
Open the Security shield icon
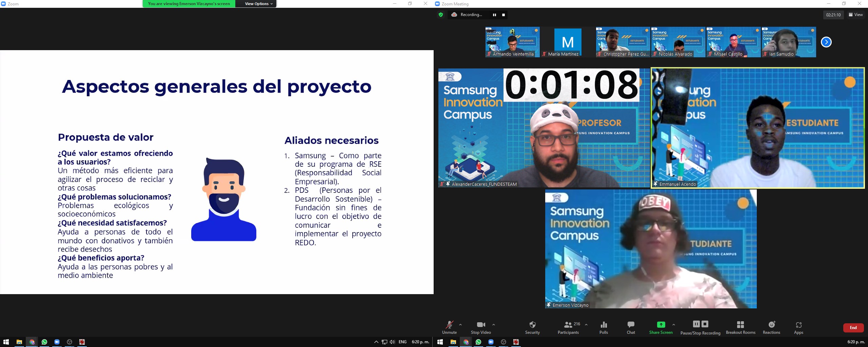[x=532, y=325]
